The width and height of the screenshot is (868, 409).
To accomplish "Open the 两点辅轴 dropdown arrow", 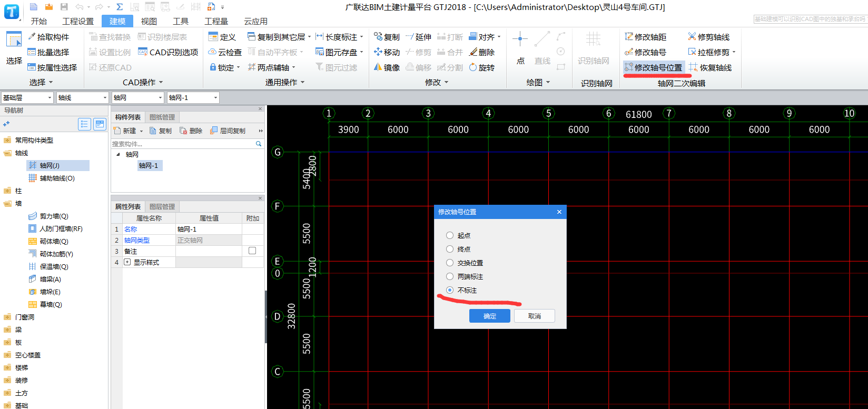I will point(294,67).
